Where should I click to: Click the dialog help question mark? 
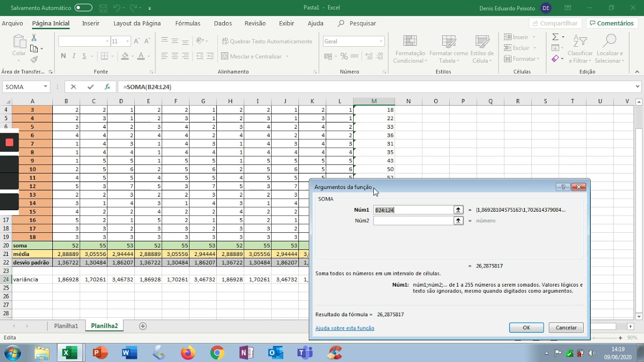[563, 187]
